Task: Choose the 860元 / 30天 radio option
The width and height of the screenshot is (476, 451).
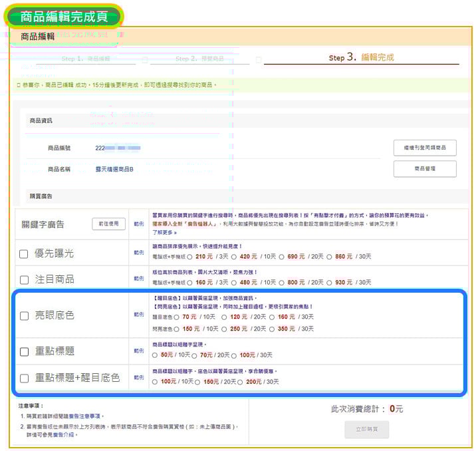Action: pos(330,256)
